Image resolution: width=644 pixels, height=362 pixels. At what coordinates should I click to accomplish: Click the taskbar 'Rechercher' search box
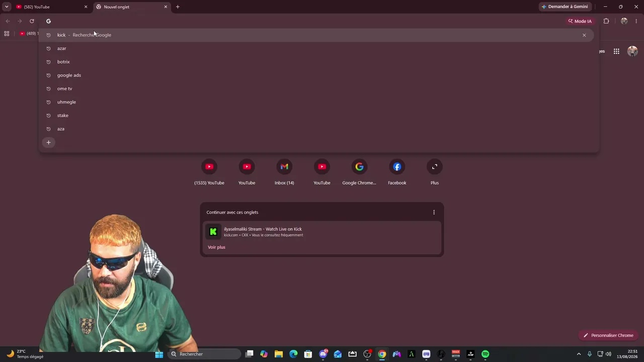point(204,354)
